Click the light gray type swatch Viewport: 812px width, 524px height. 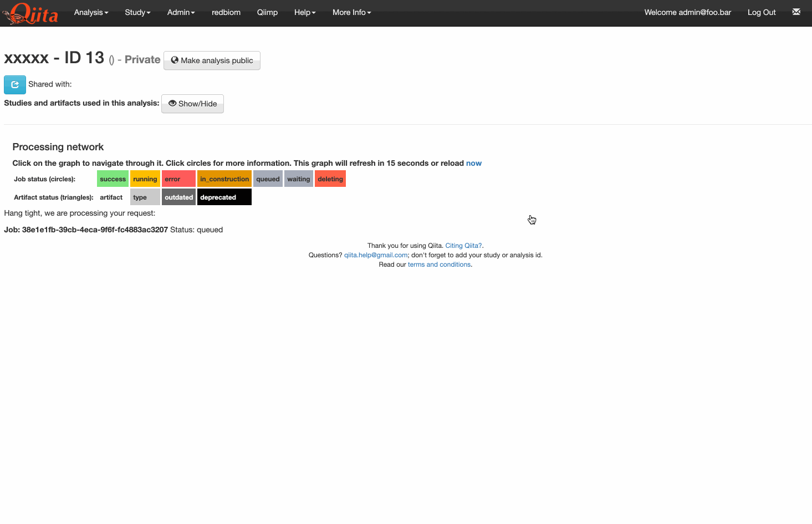point(145,197)
